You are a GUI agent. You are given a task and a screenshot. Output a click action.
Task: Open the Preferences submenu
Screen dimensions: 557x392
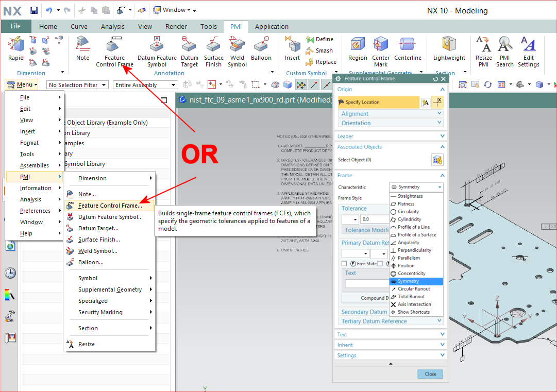[x=35, y=211]
